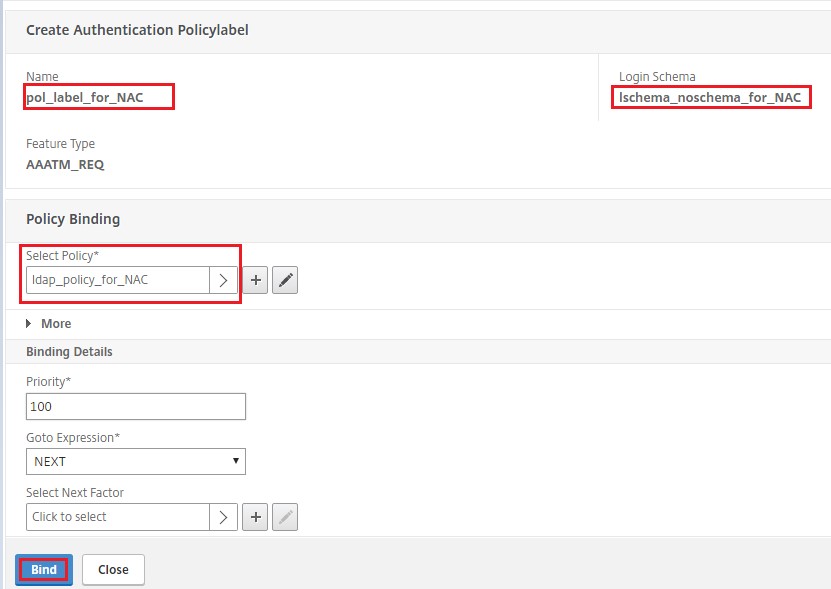
Task: Click the greyed pencil beside Select Next Factor
Action: pyautogui.click(x=285, y=517)
